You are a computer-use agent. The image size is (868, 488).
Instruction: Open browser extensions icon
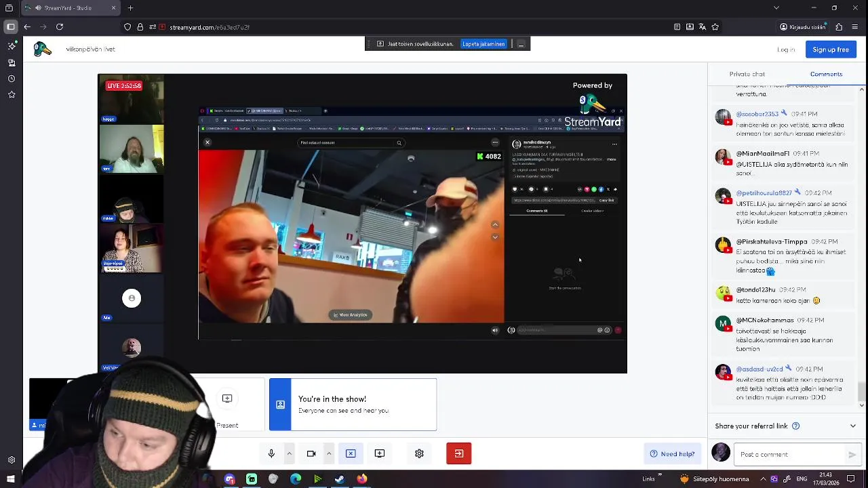(x=839, y=27)
